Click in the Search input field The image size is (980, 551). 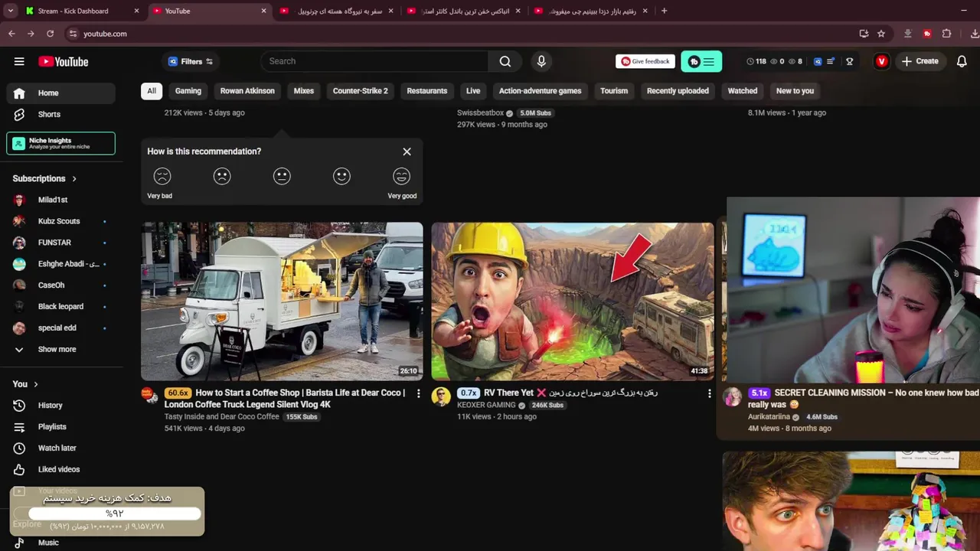pyautogui.click(x=374, y=61)
